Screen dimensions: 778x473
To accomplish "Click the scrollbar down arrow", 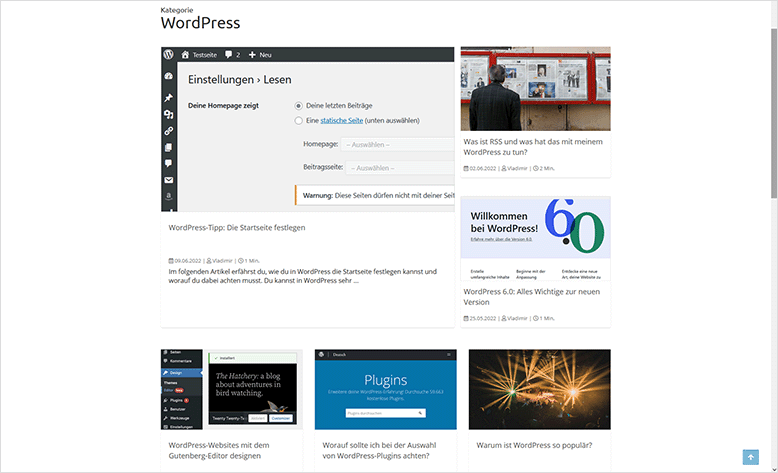I will (x=774, y=469).
